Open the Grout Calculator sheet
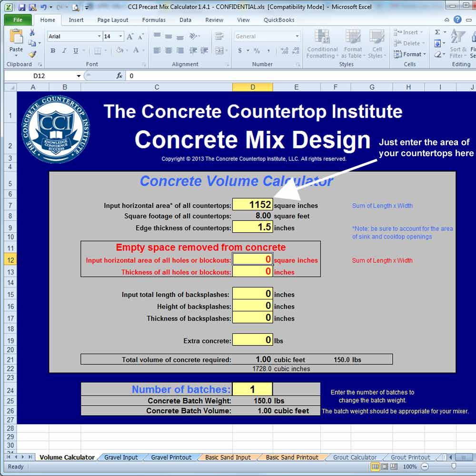476x476 pixels. (355, 457)
